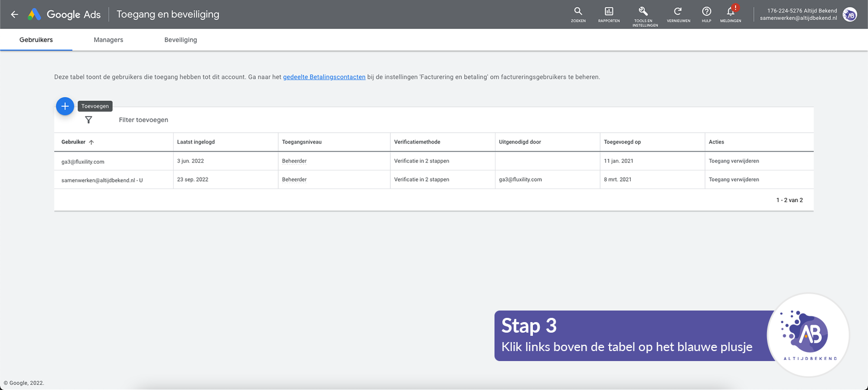
Task: Switch to the Managers tab
Action: (x=108, y=40)
